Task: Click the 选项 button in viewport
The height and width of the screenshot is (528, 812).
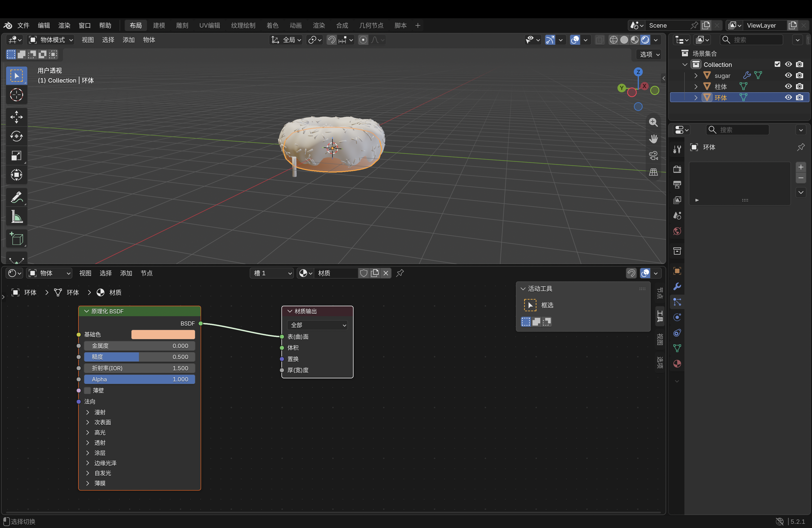Action: (649, 54)
